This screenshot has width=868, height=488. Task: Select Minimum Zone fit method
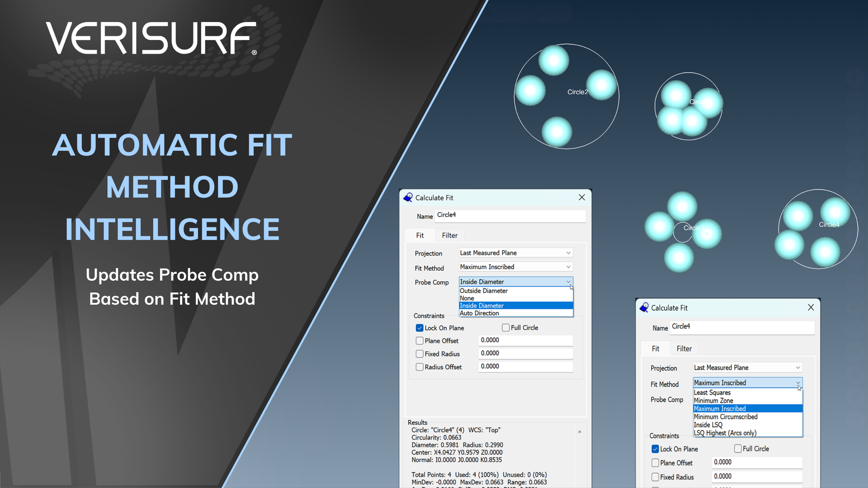pos(748,401)
